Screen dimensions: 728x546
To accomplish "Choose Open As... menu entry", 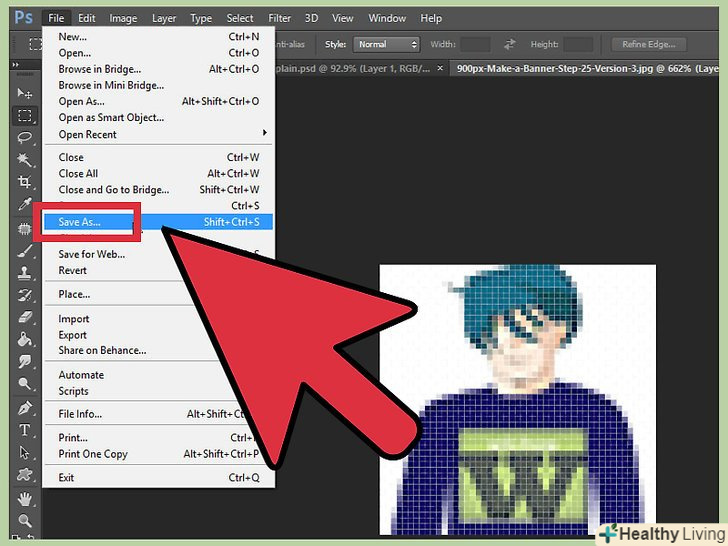I will pyautogui.click(x=158, y=102).
